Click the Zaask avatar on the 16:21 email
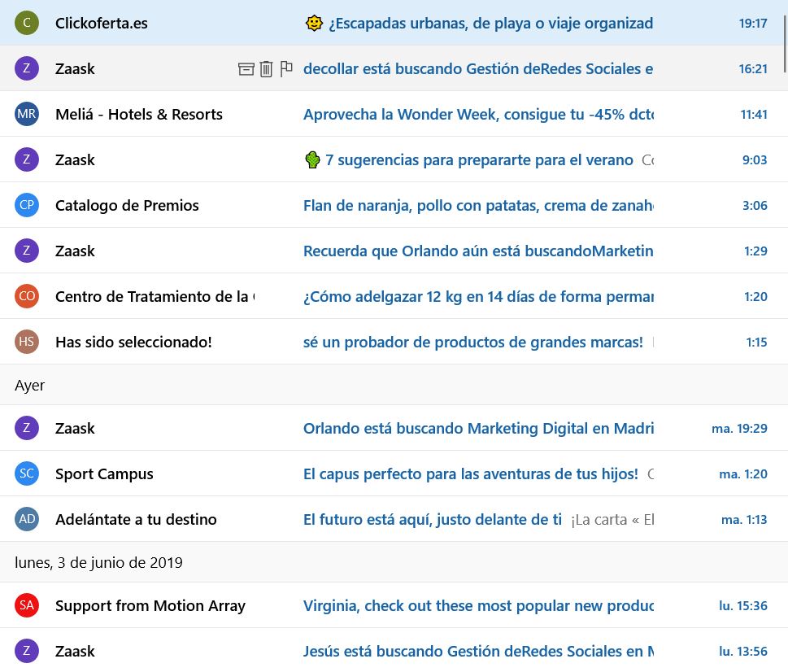The height and width of the screenshot is (672, 788). [27, 68]
